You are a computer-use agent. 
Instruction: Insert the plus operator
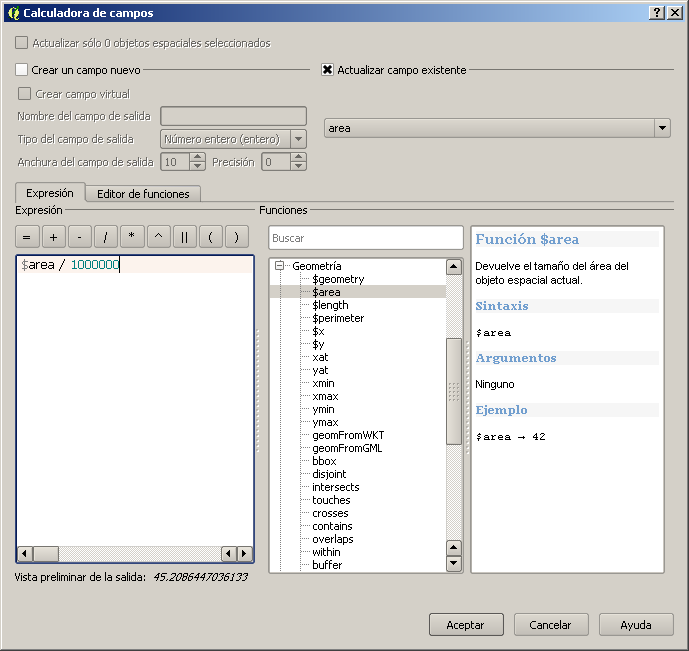(x=54, y=237)
